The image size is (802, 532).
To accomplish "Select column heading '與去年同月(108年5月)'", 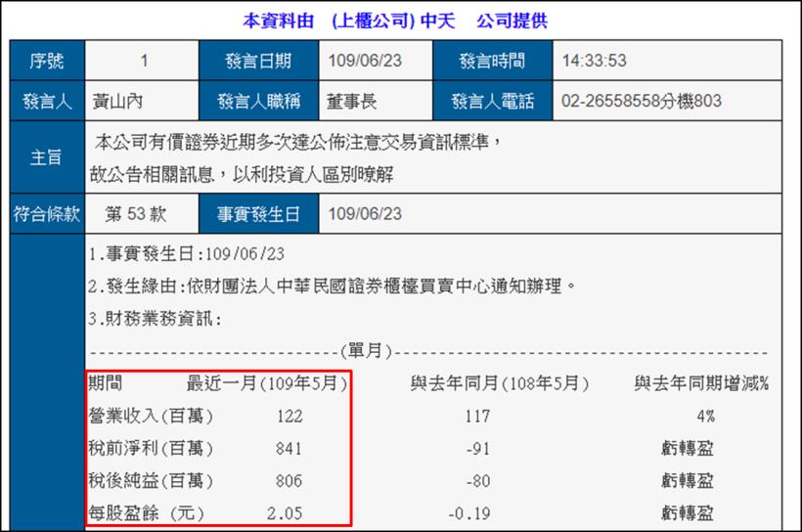I will tap(500, 382).
